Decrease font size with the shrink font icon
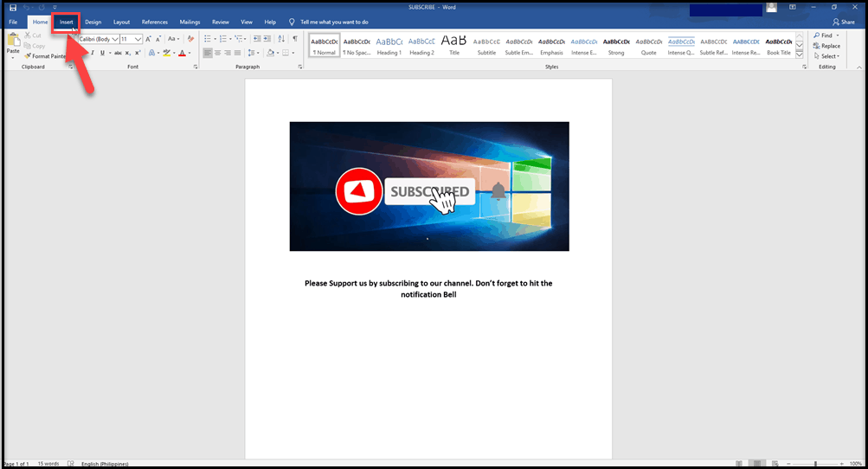This screenshot has height=469, width=868. [x=158, y=39]
